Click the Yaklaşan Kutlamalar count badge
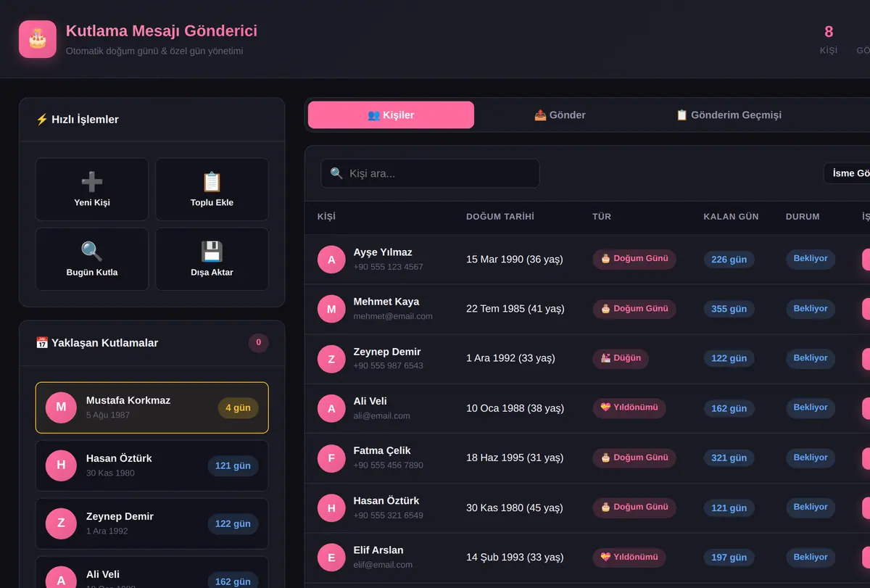The image size is (870, 588). [x=258, y=343]
